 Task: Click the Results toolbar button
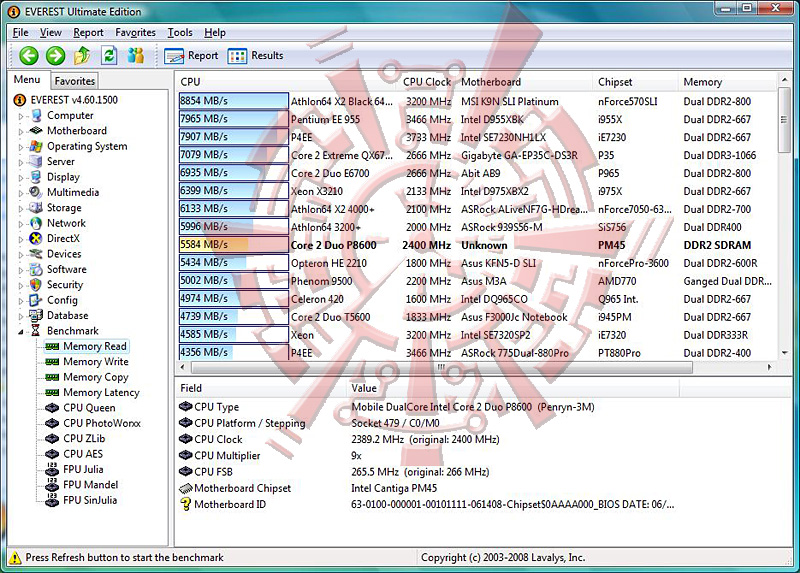pos(255,56)
